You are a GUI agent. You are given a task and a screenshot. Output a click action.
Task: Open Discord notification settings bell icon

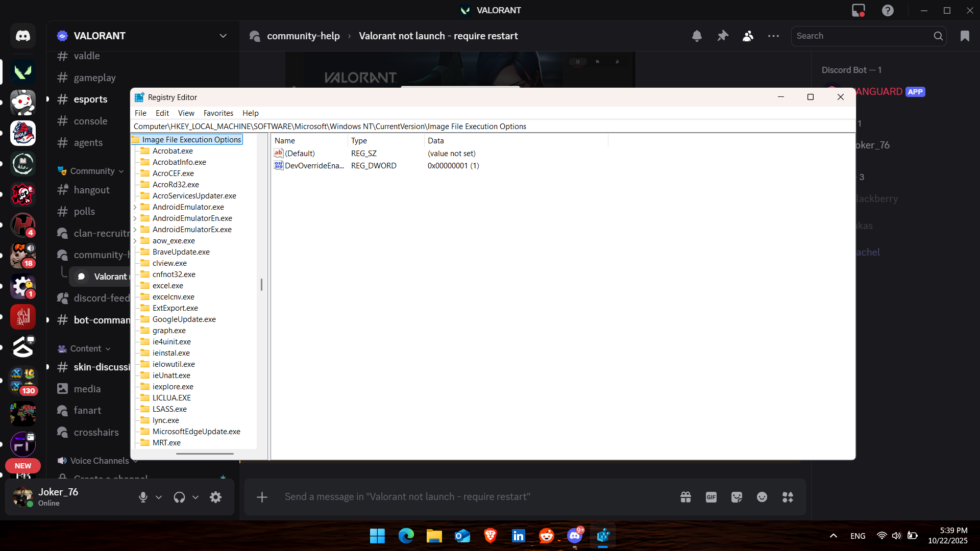697,36
